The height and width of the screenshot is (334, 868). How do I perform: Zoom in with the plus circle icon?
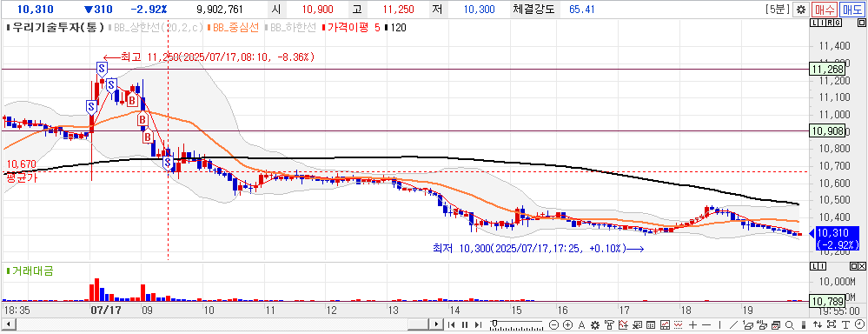pos(568,324)
